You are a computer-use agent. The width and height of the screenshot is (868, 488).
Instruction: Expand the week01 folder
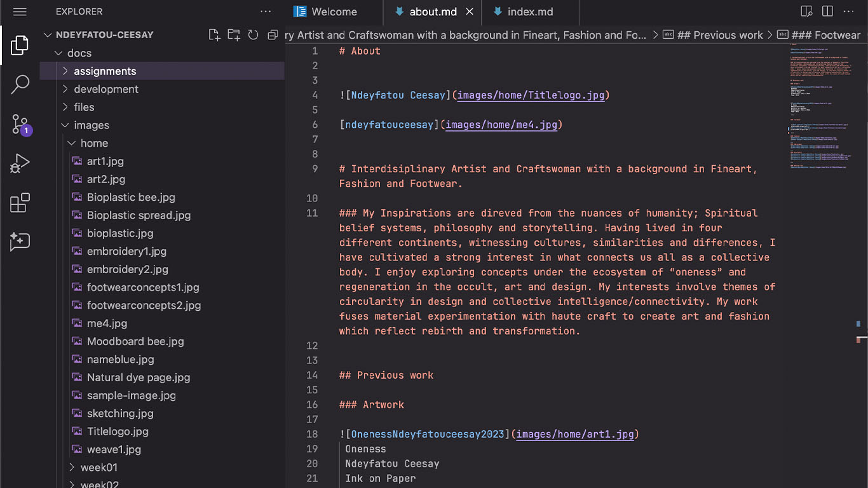(x=98, y=467)
